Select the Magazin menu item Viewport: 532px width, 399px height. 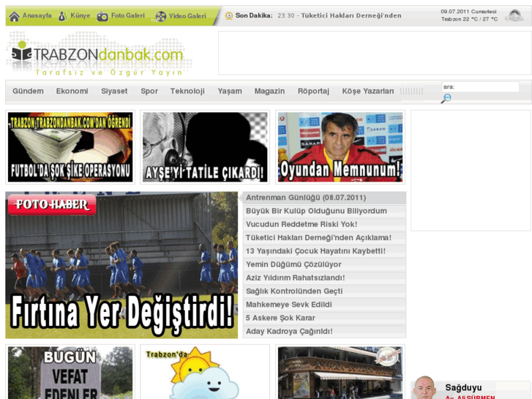coord(269,91)
